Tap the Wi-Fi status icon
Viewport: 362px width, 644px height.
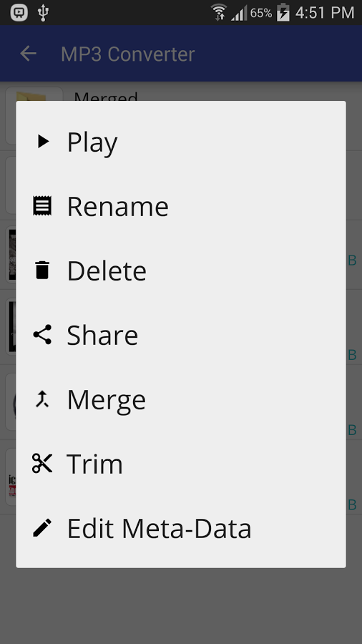(x=219, y=12)
